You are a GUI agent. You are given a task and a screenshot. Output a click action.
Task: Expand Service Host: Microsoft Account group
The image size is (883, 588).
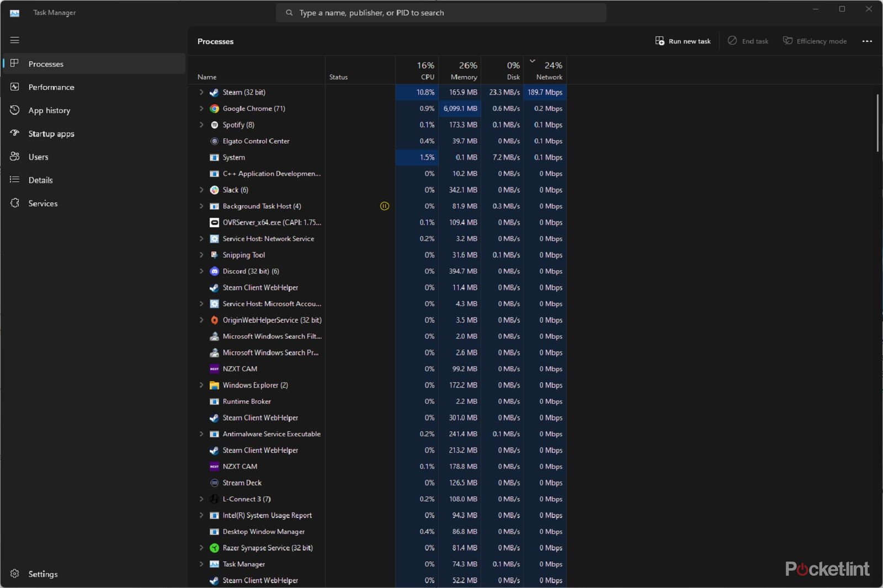point(201,304)
